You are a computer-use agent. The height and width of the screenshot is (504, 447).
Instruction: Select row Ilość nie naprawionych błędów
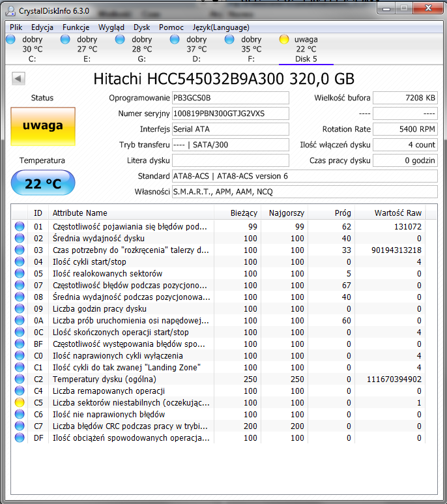(x=218, y=414)
